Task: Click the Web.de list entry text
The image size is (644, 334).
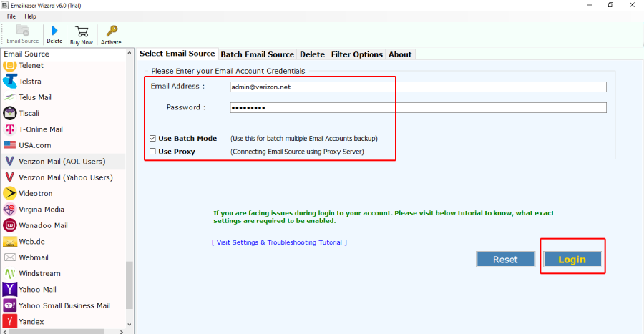Action: click(x=32, y=241)
